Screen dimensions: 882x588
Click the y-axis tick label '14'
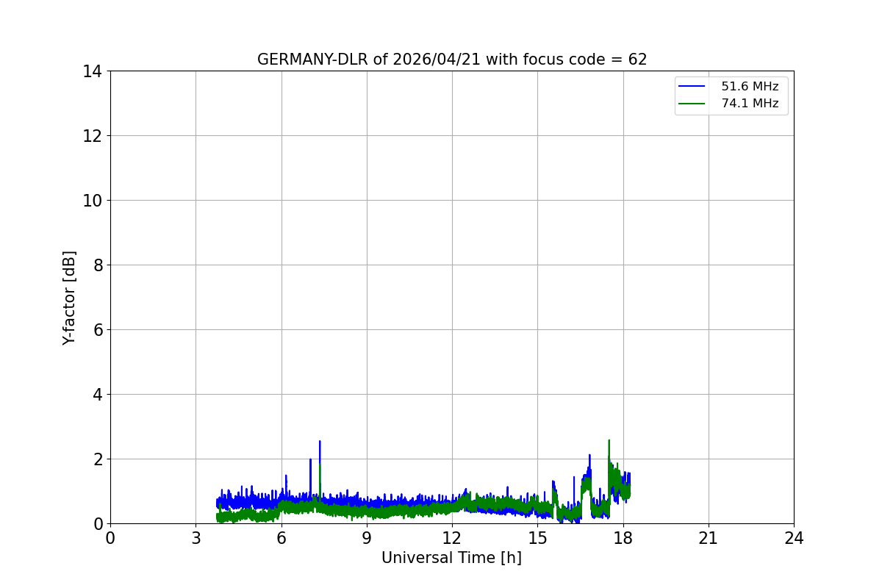coord(93,71)
